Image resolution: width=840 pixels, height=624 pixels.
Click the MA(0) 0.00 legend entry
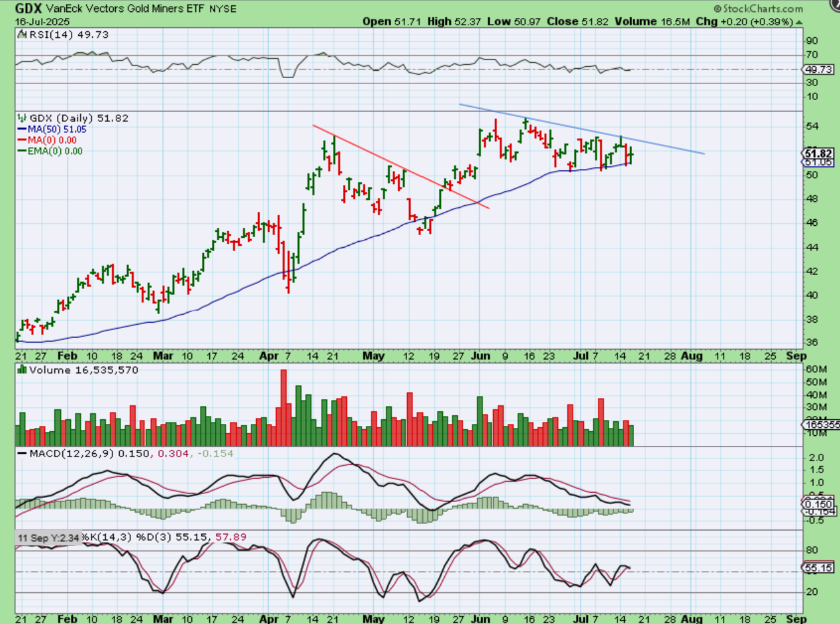(x=48, y=140)
